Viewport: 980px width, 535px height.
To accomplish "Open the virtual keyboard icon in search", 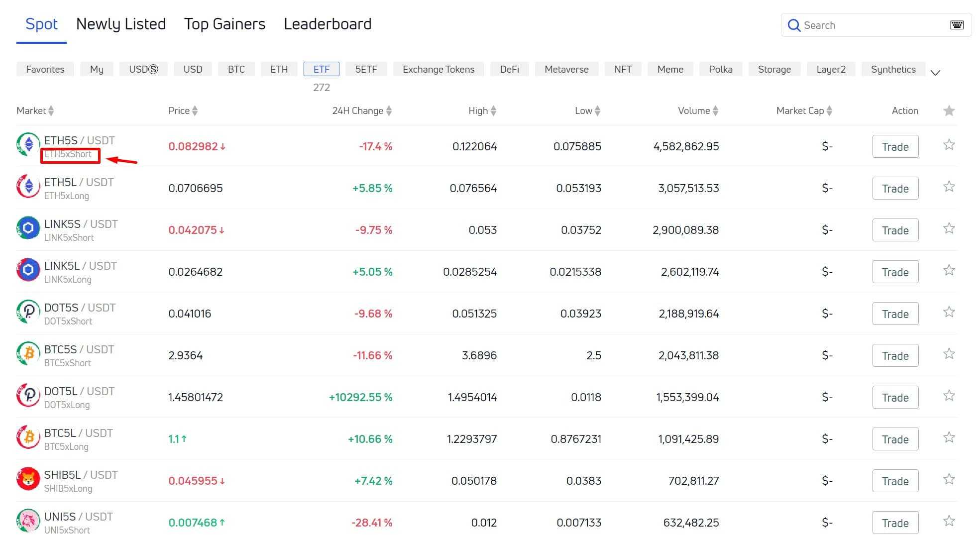I will click(x=956, y=25).
